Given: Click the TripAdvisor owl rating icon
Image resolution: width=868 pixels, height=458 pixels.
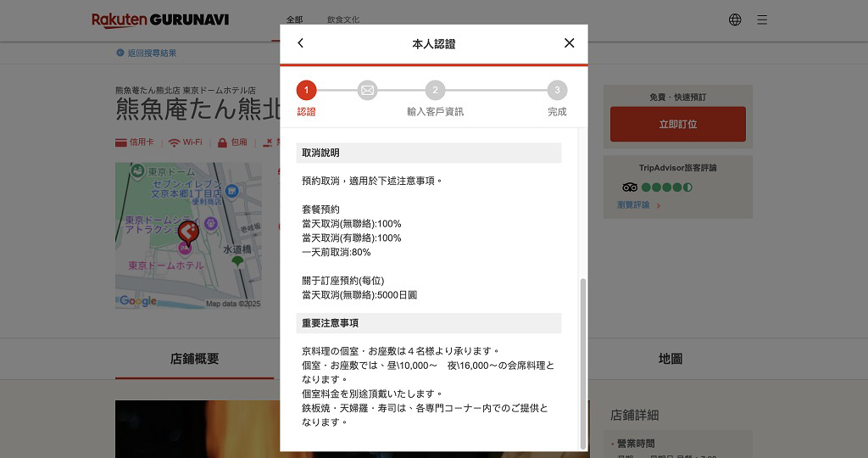Looking at the screenshot, I should 630,187.
